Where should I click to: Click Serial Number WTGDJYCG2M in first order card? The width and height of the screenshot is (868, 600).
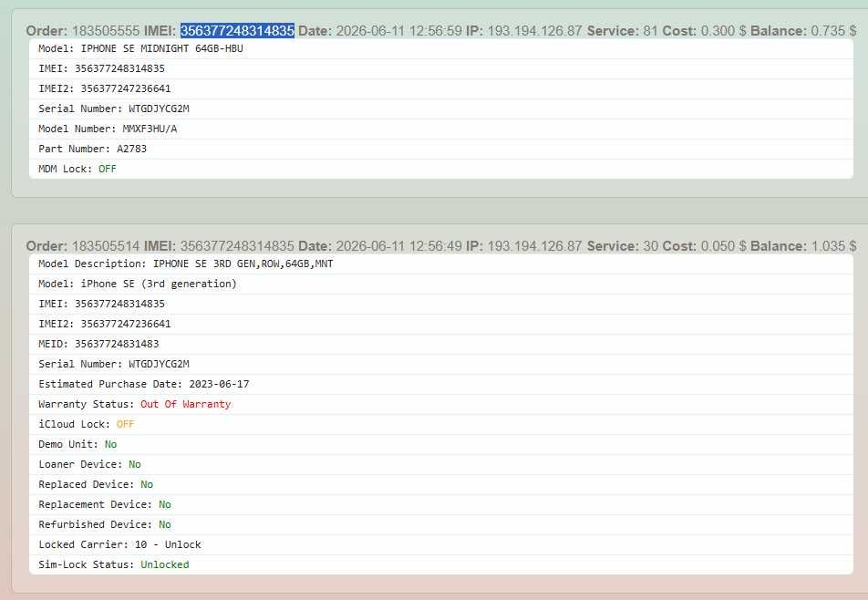(114, 109)
